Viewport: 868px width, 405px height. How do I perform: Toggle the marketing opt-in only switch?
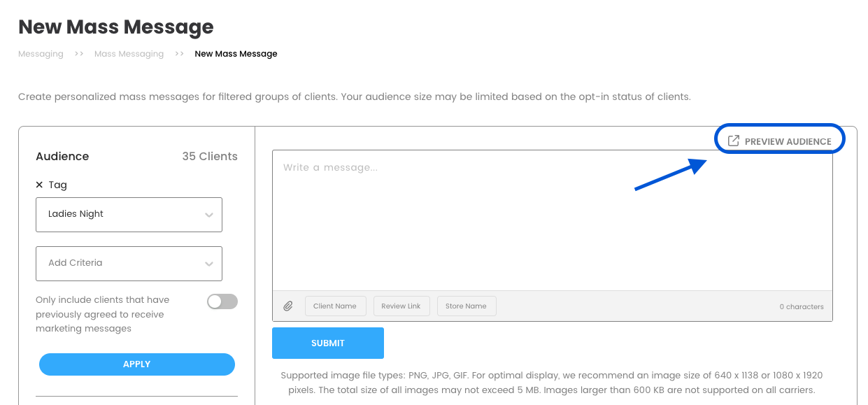222,301
